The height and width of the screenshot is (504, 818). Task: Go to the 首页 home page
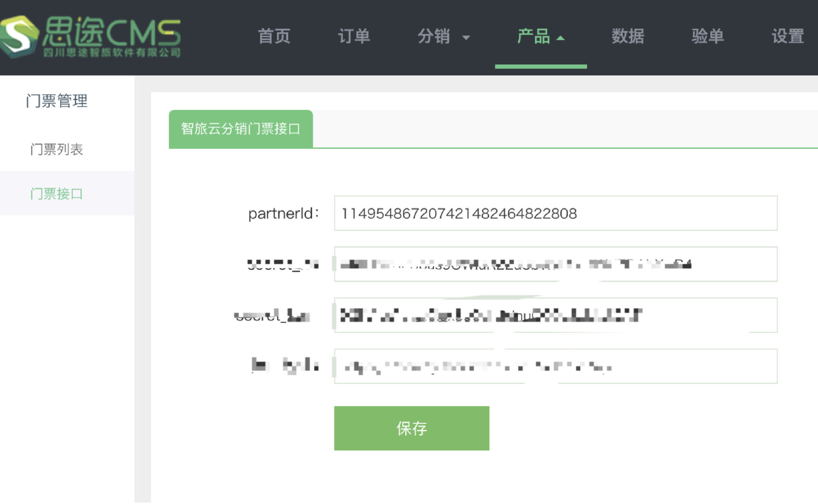tap(274, 36)
